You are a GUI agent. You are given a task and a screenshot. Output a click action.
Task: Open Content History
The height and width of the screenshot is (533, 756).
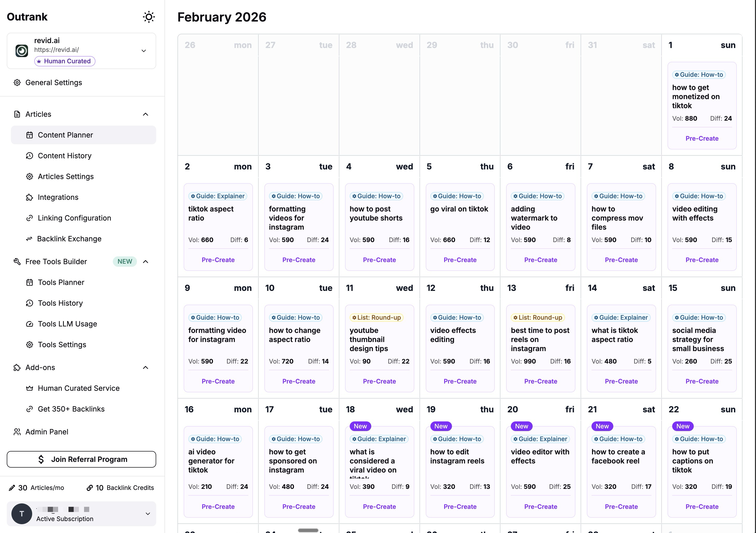point(65,156)
